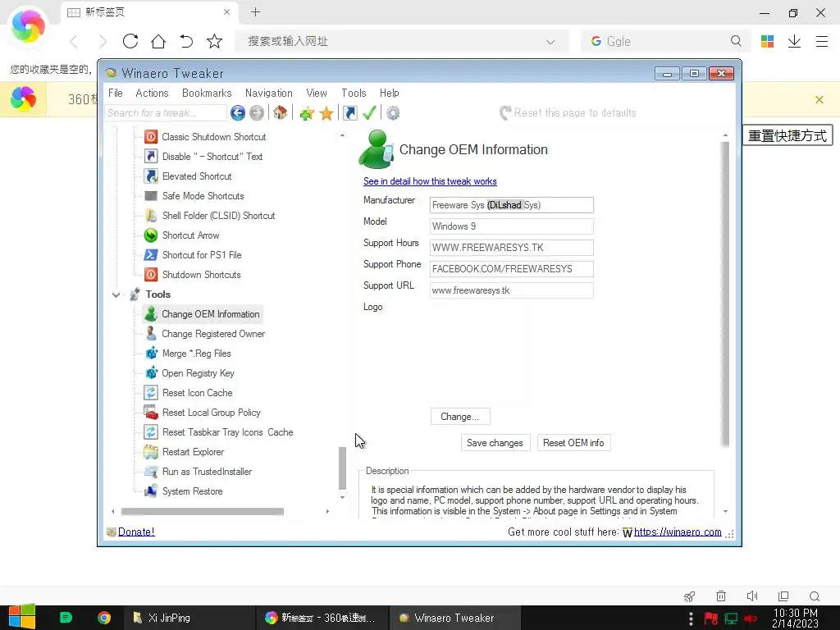Open Merge *.Reg Files tool
The width and height of the screenshot is (840, 630).
click(197, 354)
